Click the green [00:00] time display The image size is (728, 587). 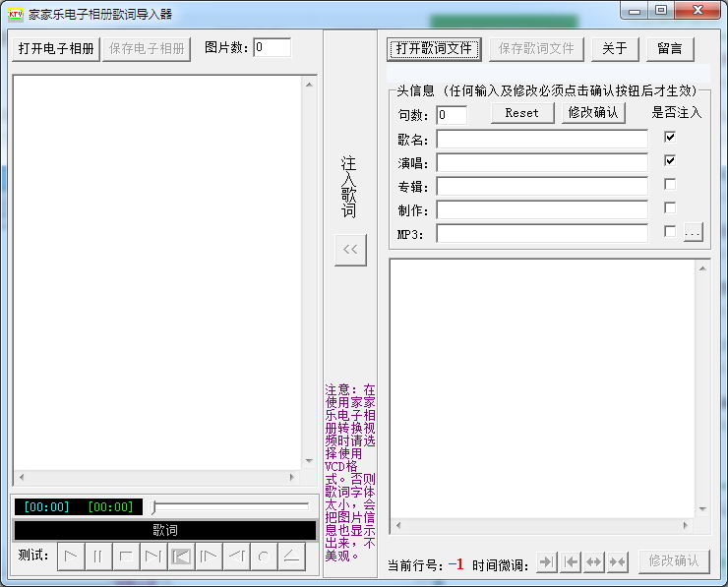(x=110, y=506)
